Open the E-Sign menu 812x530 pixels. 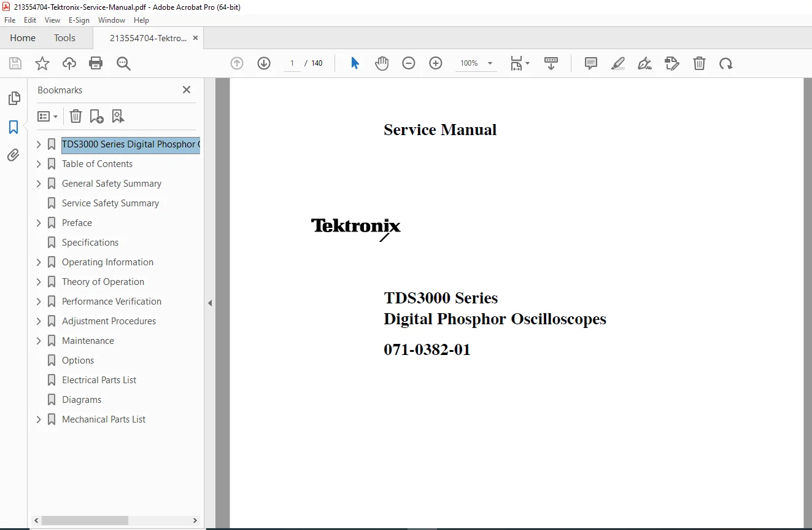79,20
